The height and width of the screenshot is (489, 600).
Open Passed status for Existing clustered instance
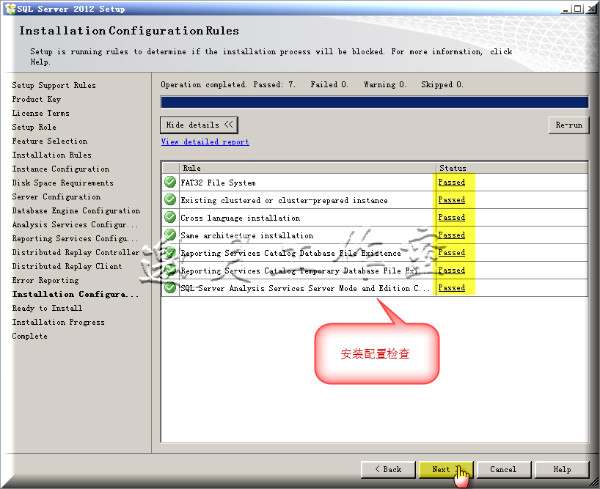(x=452, y=200)
